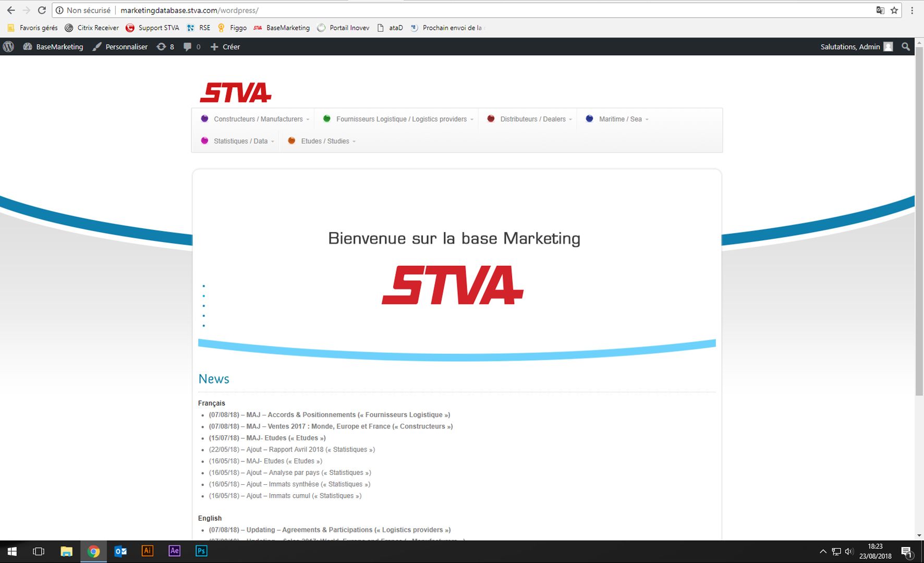Click the browser reload button
Viewport: 924px width, 563px height.
click(x=42, y=10)
